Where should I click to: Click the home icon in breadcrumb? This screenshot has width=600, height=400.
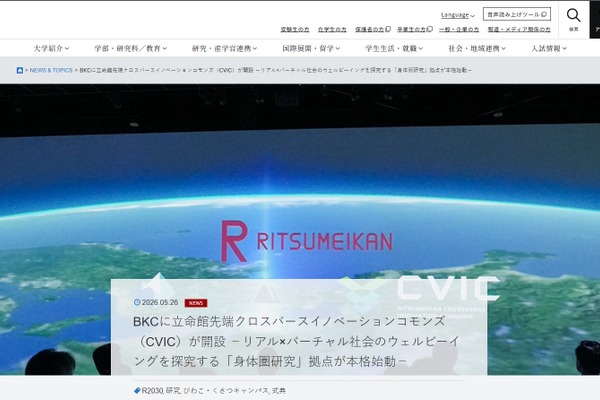pyautogui.click(x=20, y=70)
